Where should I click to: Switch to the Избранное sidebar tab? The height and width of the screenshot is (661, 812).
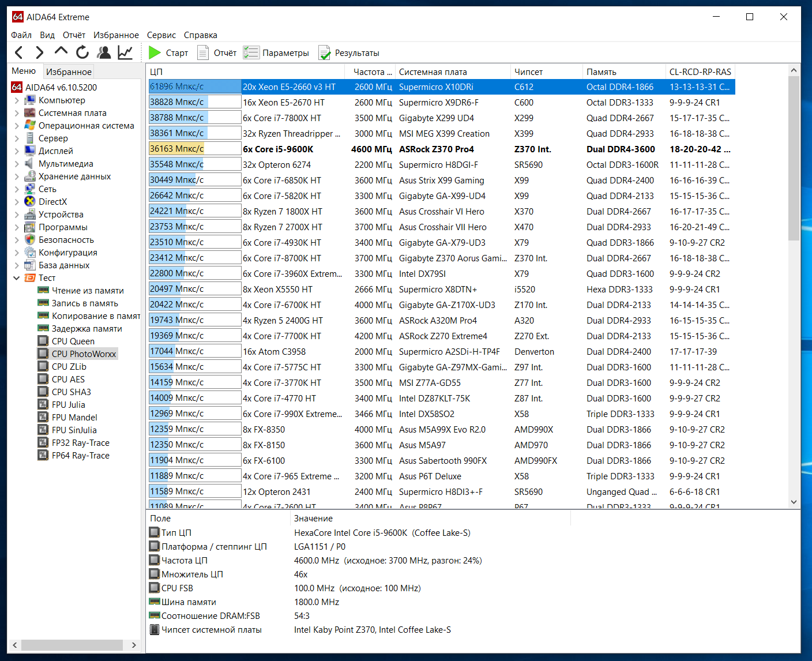coord(69,72)
